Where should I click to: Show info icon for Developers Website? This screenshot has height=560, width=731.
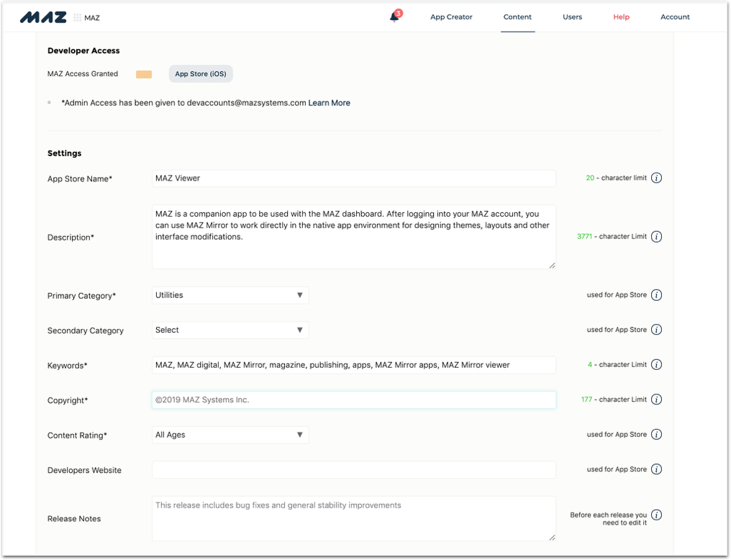point(656,469)
